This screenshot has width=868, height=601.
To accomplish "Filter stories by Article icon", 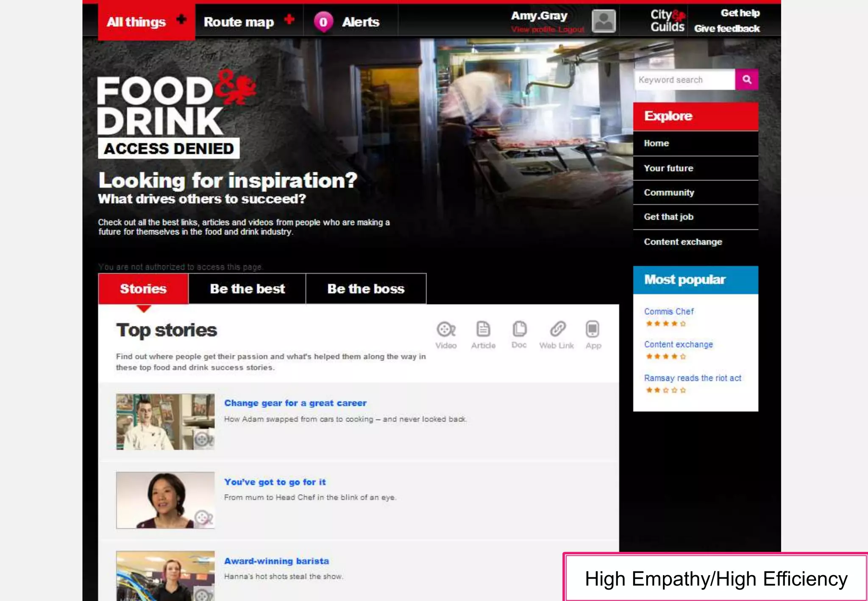I will click(483, 330).
